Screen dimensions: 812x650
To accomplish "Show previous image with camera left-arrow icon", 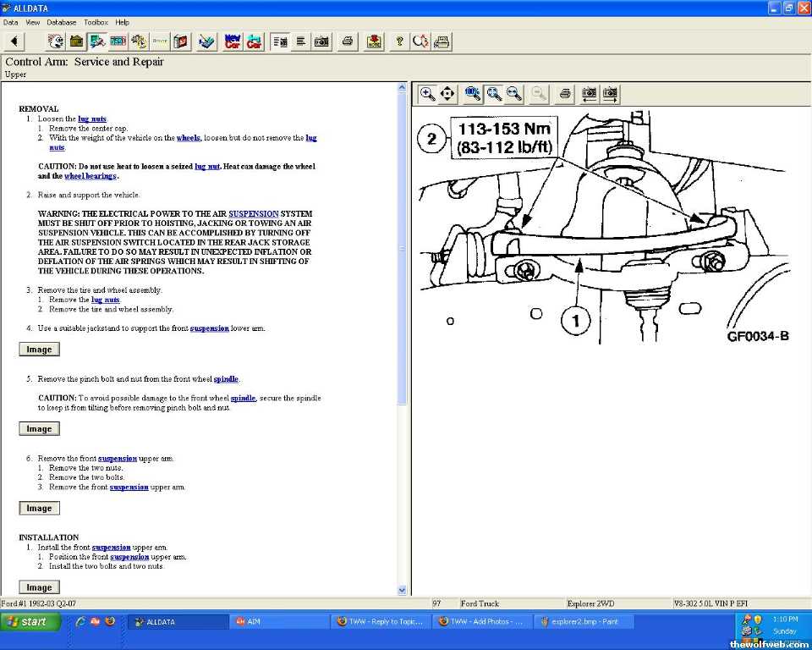I will [589, 93].
